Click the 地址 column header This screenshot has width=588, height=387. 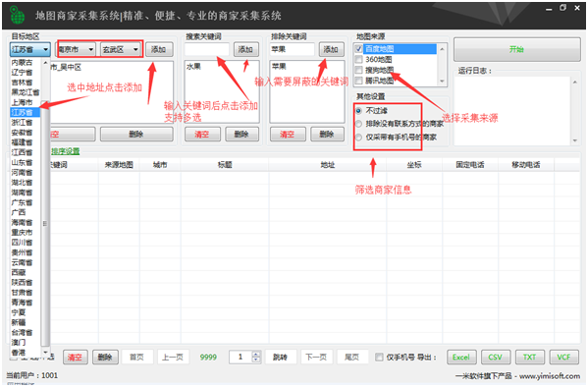328,165
